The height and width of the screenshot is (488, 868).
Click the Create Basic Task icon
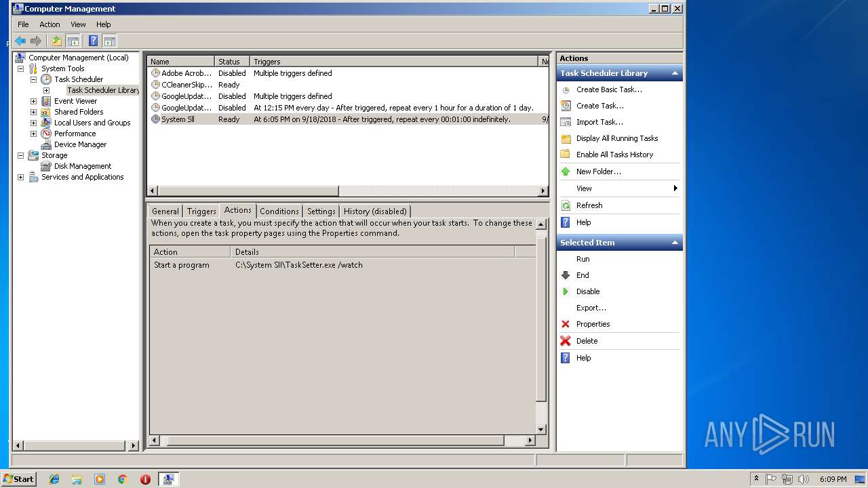[566, 89]
